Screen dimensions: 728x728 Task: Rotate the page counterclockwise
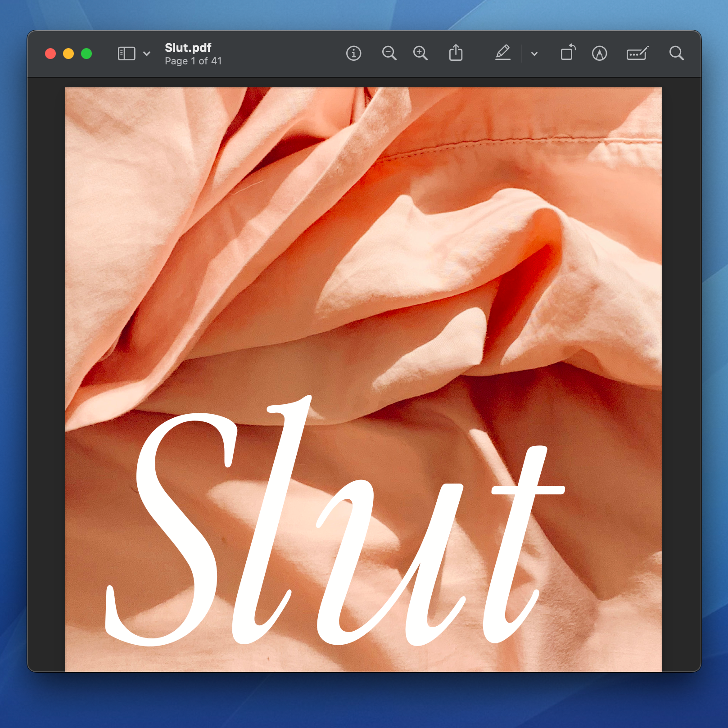point(568,53)
